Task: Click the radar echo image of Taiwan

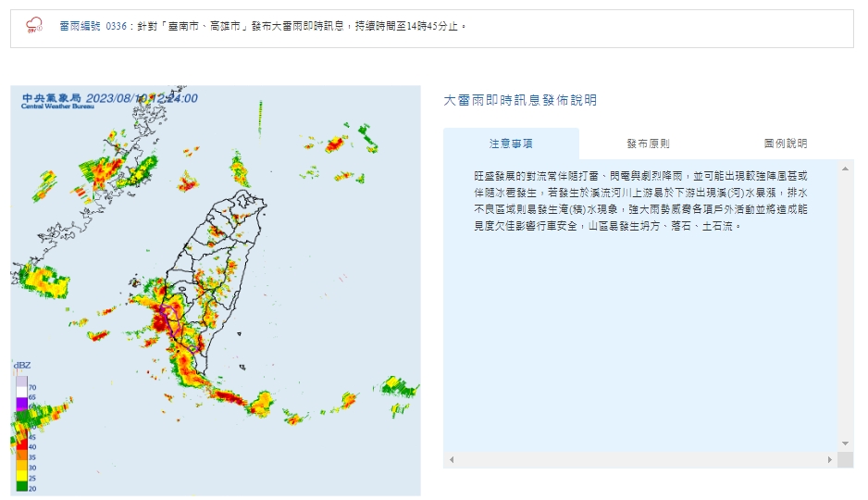Action: [x=216, y=291]
